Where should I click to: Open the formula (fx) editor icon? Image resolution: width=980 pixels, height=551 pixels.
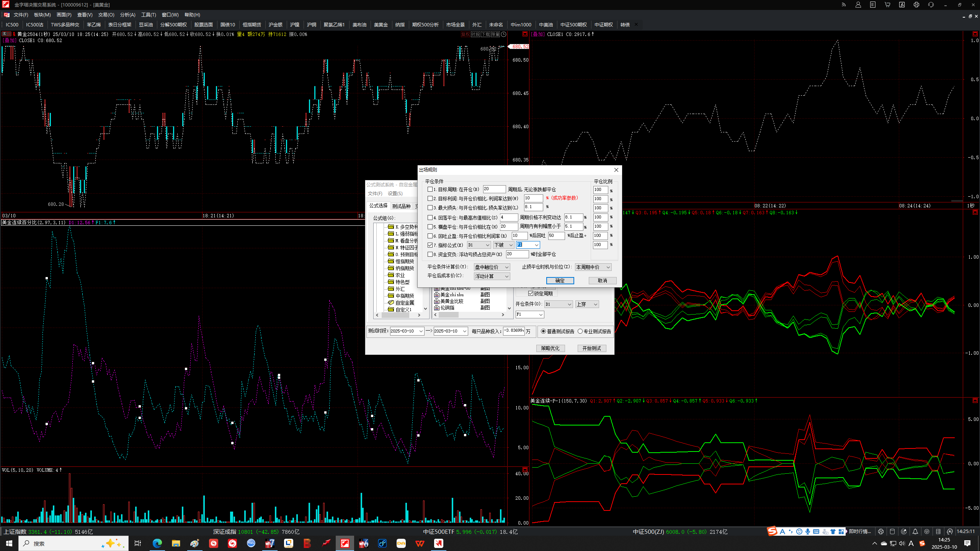902,5
